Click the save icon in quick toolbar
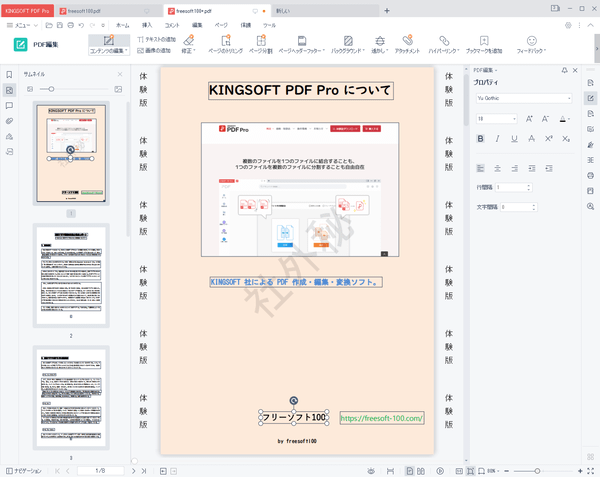600x477 pixels. [60, 25]
